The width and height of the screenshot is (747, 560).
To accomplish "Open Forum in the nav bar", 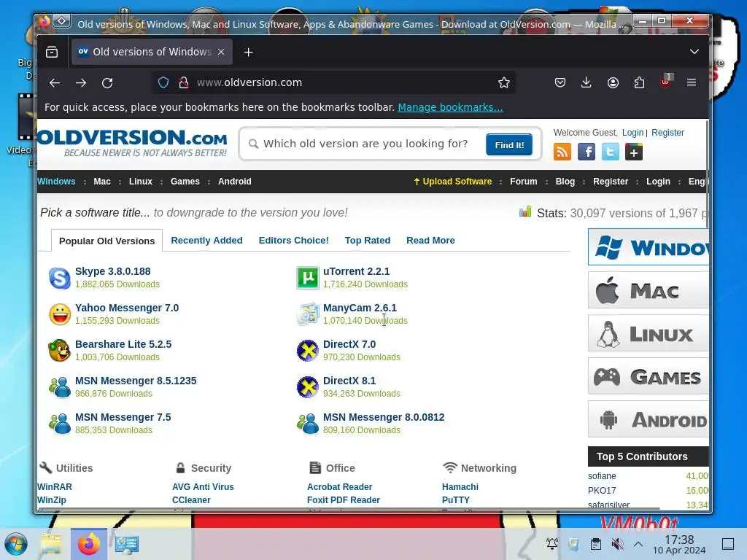I will pyautogui.click(x=524, y=182).
